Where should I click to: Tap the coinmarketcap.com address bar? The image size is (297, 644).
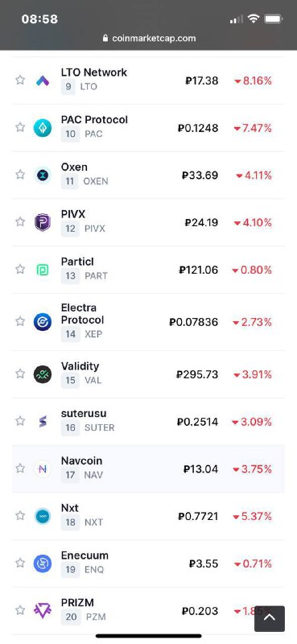click(149, 38)
